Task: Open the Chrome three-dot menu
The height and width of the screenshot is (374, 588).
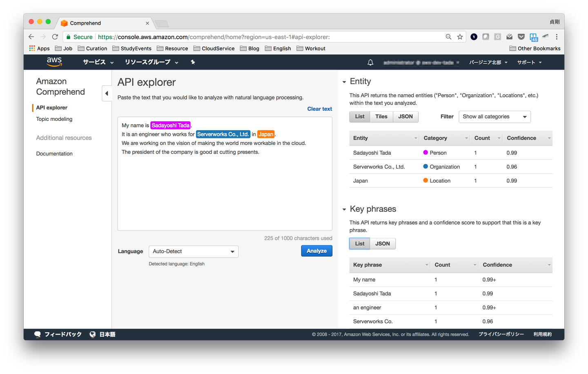Action: coord(557,37)
